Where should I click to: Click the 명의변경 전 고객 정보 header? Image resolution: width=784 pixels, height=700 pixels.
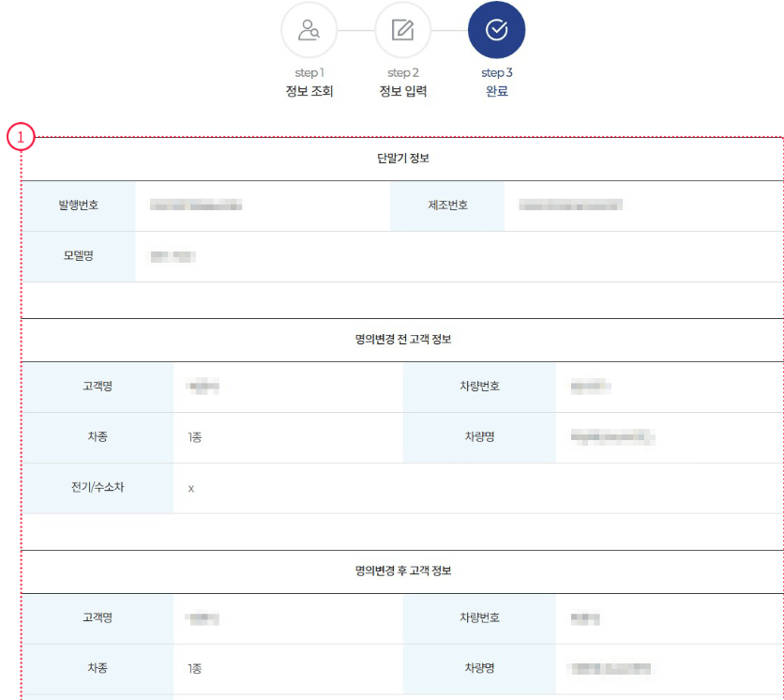tap(401, 340)
